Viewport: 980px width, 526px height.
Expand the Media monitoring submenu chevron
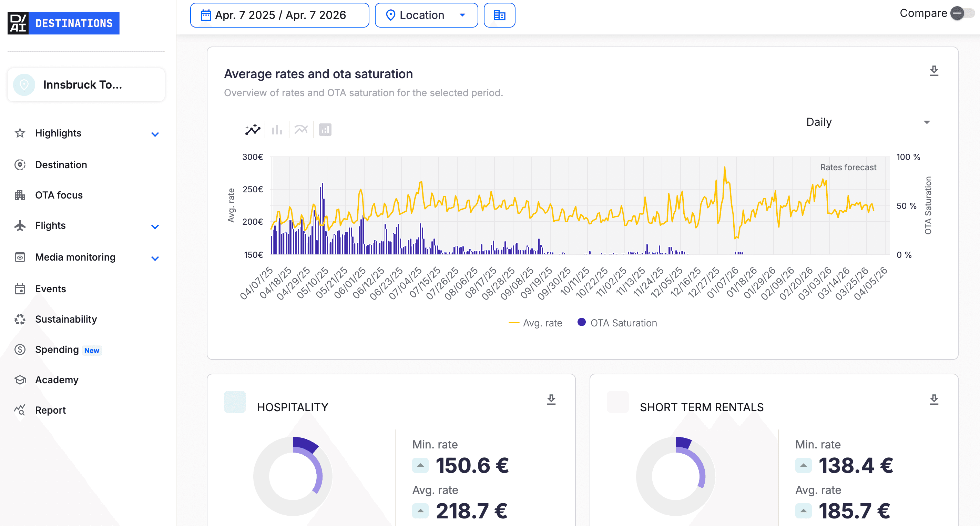pyautogui.click(x=155, y=258)
